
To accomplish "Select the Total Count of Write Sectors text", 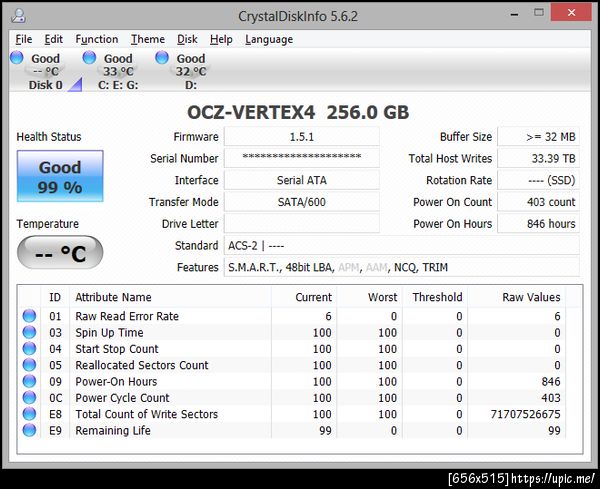I will point(147,414).
